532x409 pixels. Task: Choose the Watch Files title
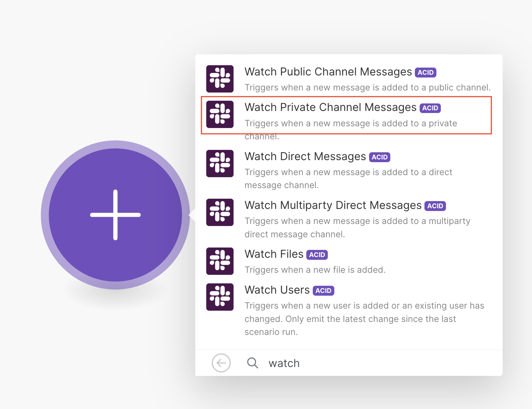[x=274, y=254]
